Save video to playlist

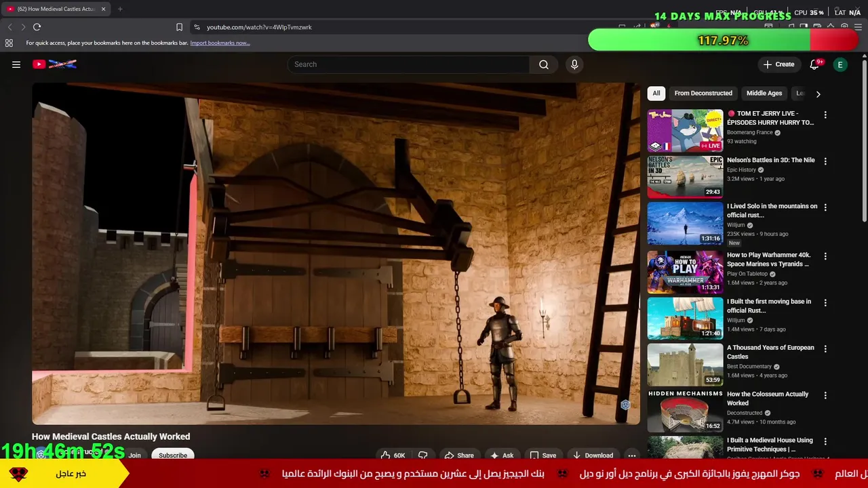coord(542,455)
